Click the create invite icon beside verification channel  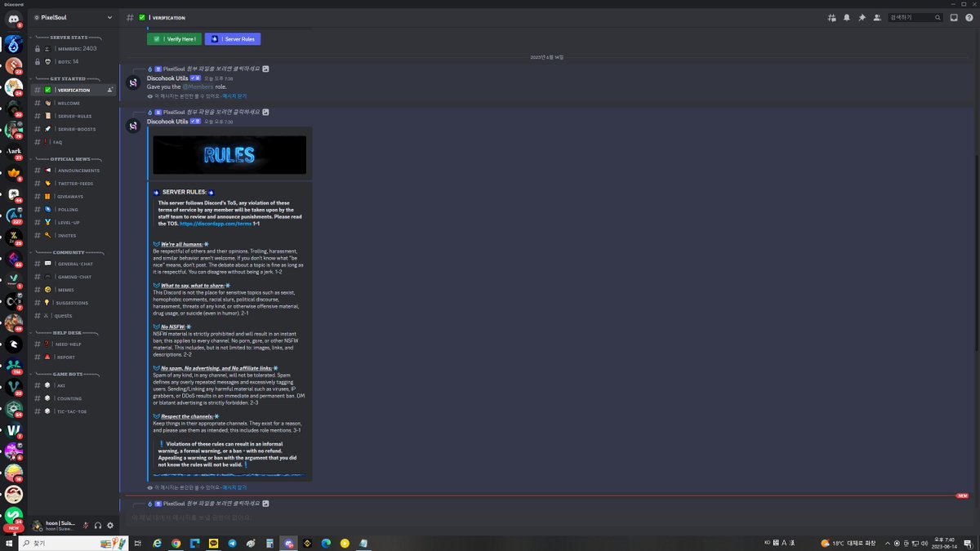click(x=109, y=90)
